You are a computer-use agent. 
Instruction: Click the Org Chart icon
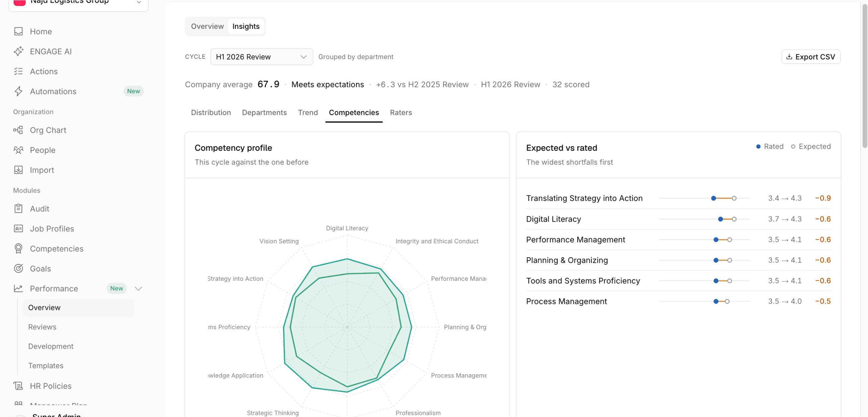click(18, 130)
